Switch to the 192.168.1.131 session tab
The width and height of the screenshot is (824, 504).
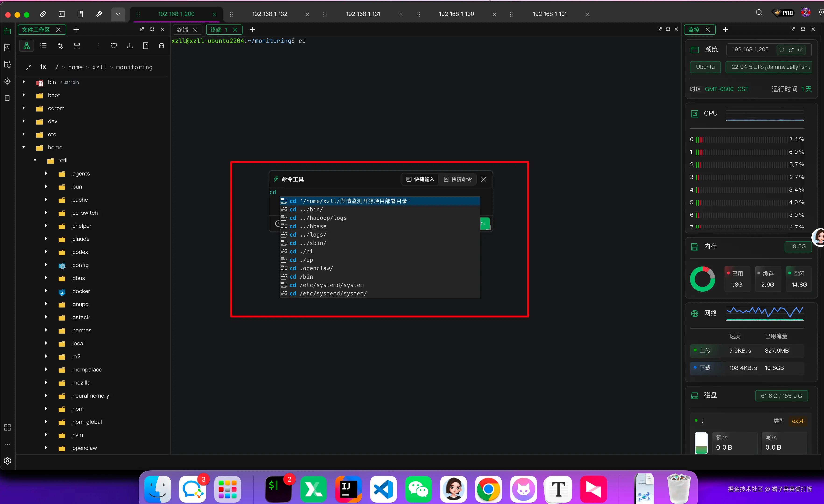click(363, 14)
